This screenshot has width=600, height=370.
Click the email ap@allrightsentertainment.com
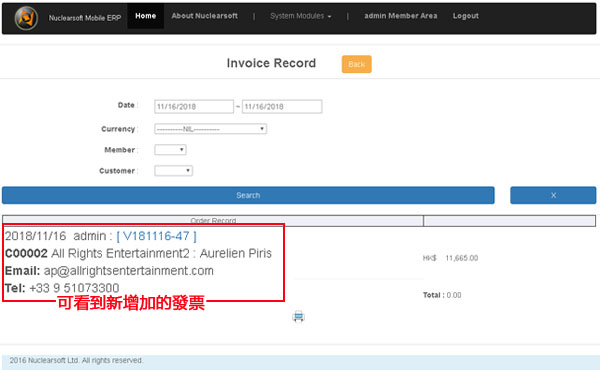[x=129, y=271]
